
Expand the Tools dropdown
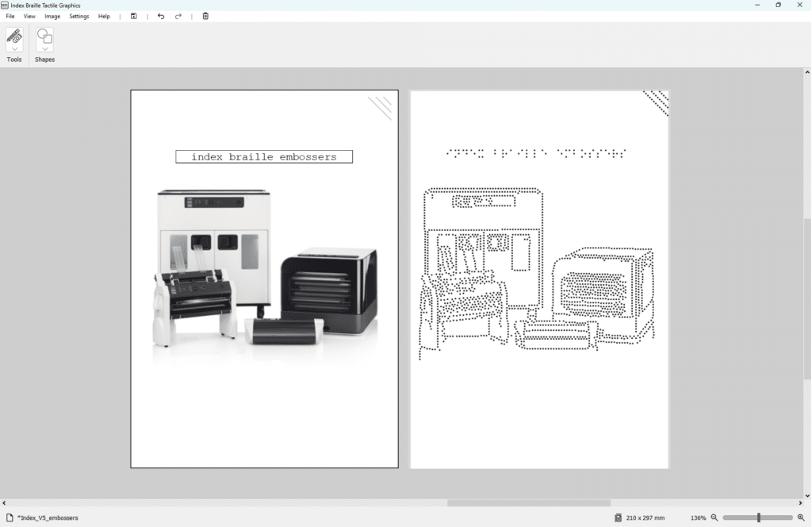point(14,49)
